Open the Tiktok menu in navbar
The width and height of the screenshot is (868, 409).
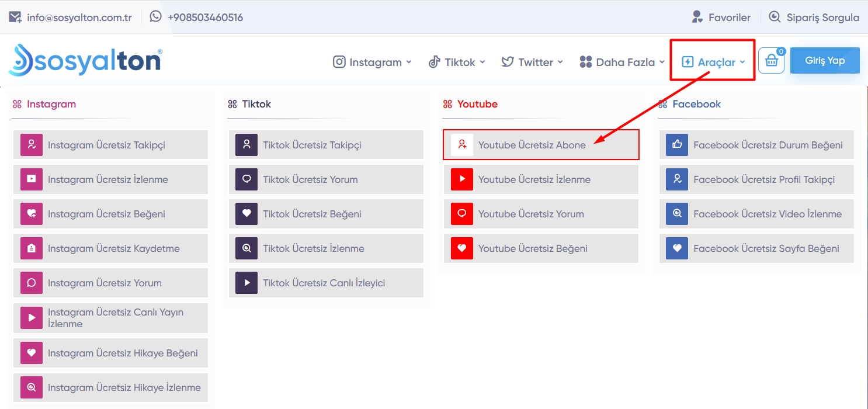[457, 62]
